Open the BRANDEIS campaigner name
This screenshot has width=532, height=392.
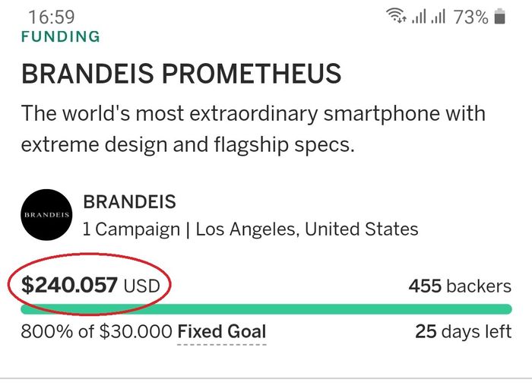(x=129, y=202)
